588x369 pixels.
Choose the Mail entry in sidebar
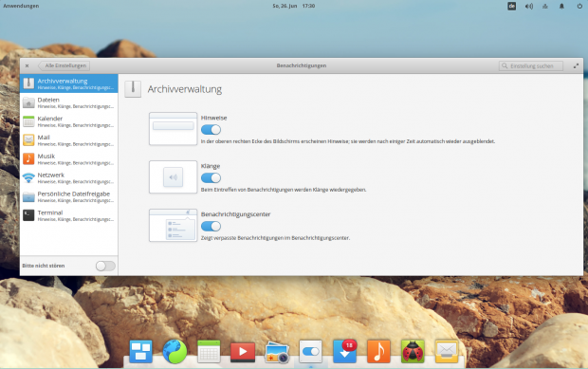[69, 139]
